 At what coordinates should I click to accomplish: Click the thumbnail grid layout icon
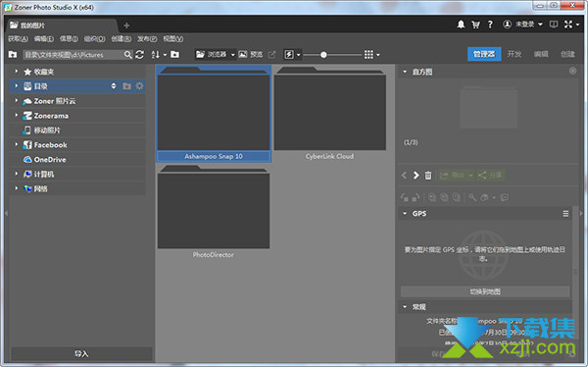tap(368, 55)
